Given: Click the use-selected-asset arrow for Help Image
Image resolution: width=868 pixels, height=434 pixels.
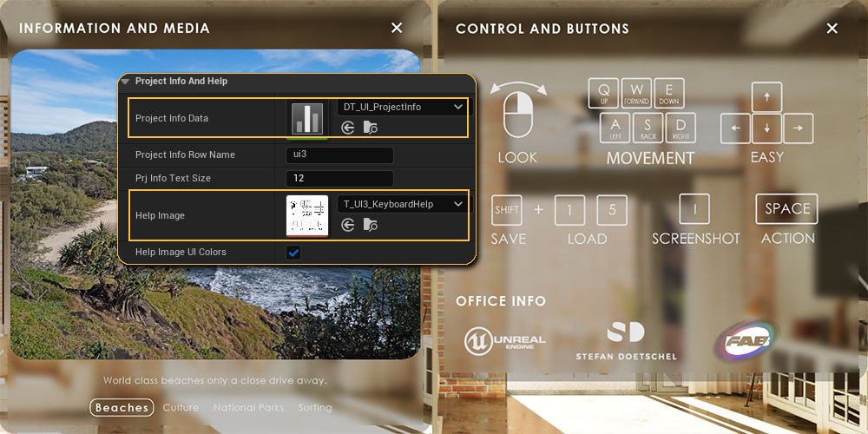Looking at the screenshot, I should [348, 225].
